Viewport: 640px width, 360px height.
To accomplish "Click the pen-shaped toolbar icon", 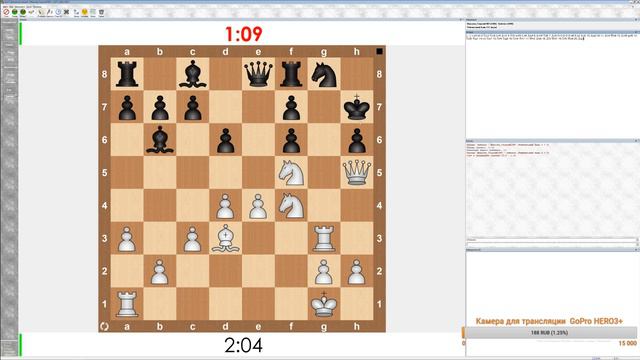I will click(49, 12).
